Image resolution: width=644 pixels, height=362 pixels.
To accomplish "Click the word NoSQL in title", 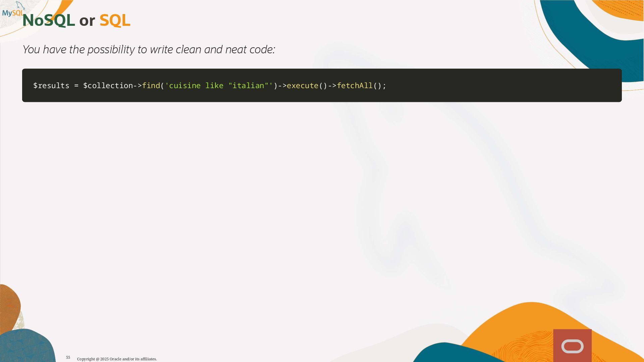I will pyautogui.click(x=49, y=21).
